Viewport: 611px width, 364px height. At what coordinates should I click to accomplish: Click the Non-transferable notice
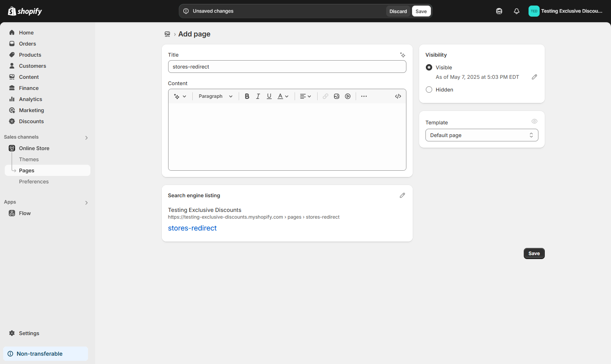[x=46, y=354]
